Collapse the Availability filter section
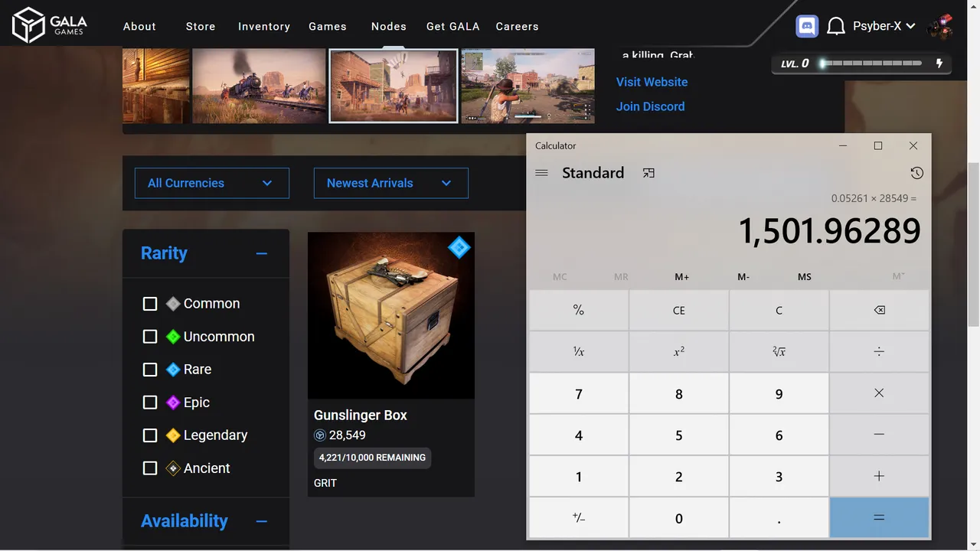 point(262,521)
